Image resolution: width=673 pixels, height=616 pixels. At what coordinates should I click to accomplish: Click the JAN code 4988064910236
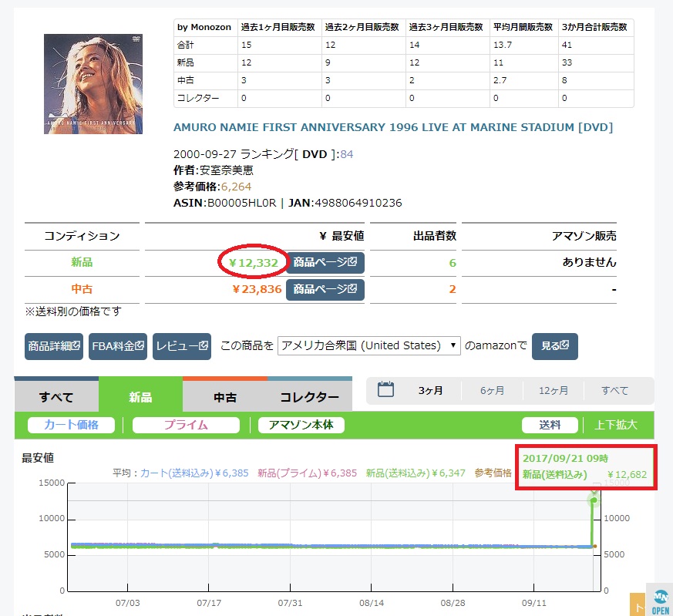[x=358, y=203]
